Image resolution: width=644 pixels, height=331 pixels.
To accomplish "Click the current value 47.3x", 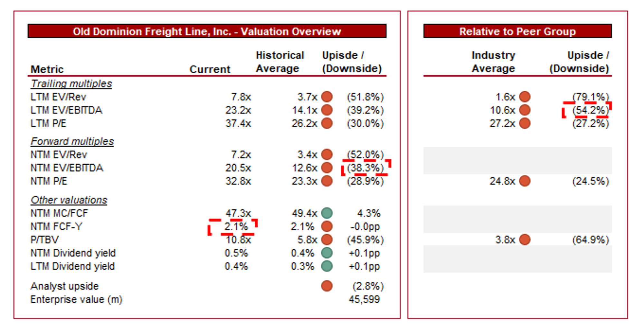I will (238, 213).
